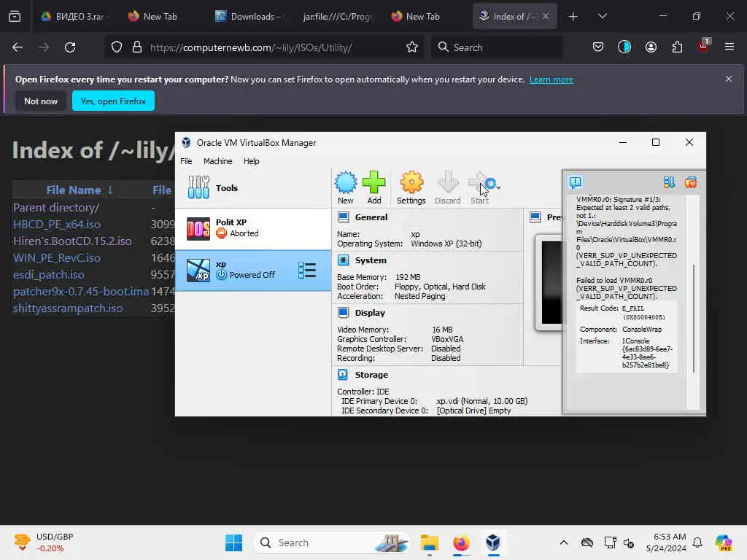Click the Preview section icon
Image resolution: width=747 pixels, height=560 pixels.
click(x=535, y=217)
